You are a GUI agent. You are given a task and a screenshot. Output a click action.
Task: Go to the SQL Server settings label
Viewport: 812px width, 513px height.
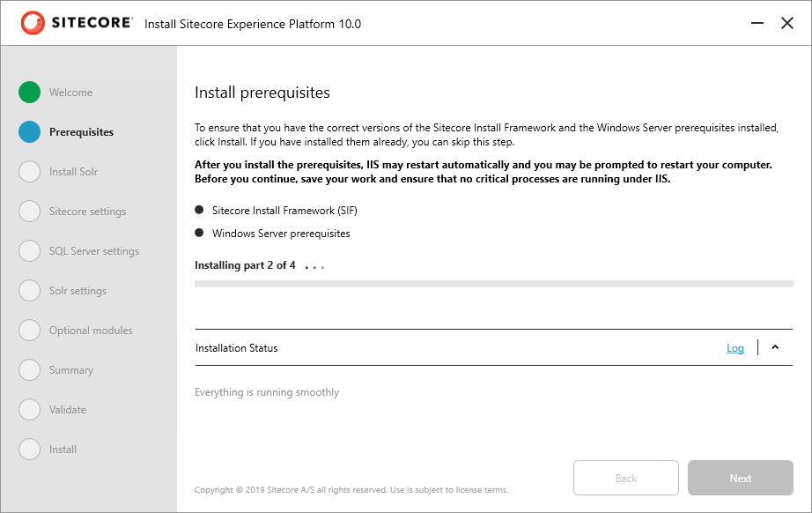[94, 251]
